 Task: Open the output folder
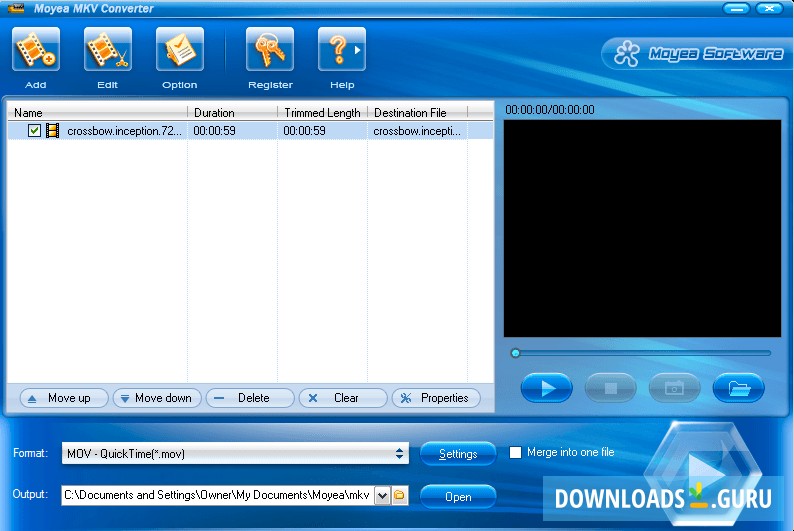458,497
